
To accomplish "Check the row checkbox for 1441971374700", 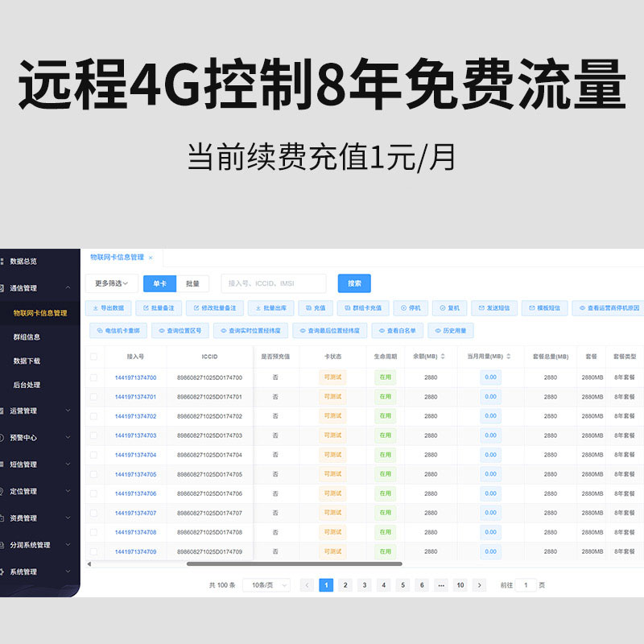I will [x=93, y=378].
